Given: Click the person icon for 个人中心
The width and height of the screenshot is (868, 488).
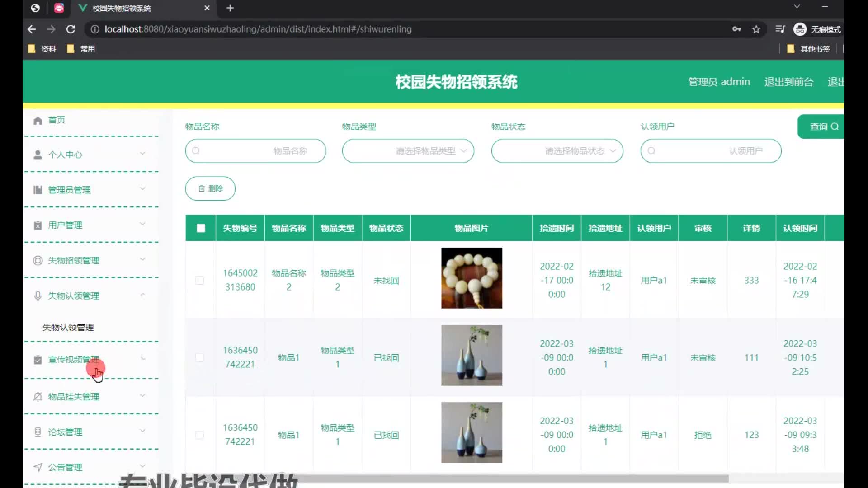Looking at the screenshot, I should click(38, 155).
